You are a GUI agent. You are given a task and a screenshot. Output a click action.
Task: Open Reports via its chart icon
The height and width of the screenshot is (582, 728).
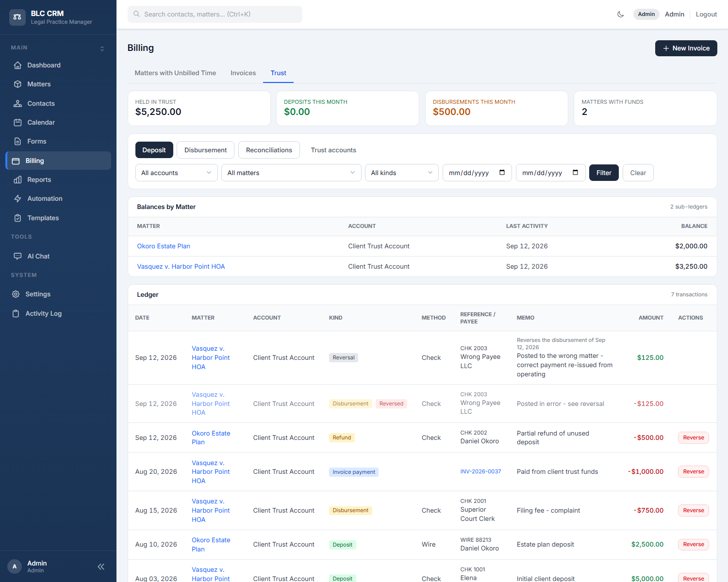tap(17, 179)
